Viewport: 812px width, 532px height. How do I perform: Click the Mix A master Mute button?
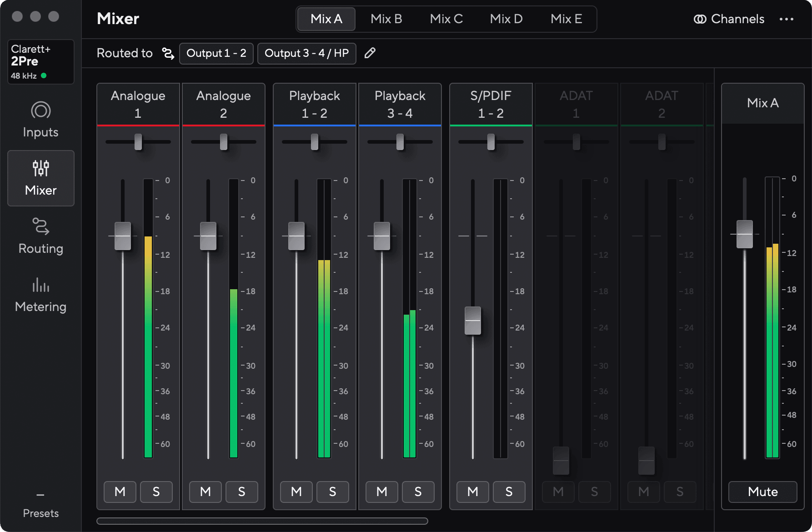pyautogui.click(x=763, y=492)
